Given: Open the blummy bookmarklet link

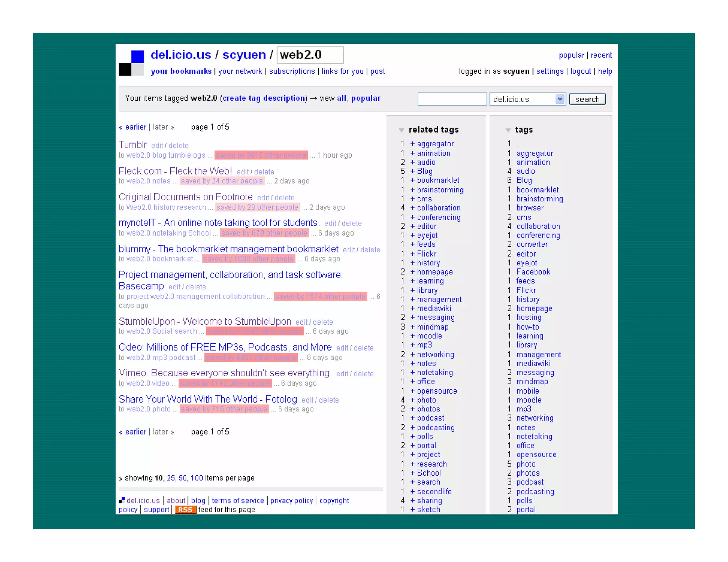Looking at the screenshot, I should (229, 249).
